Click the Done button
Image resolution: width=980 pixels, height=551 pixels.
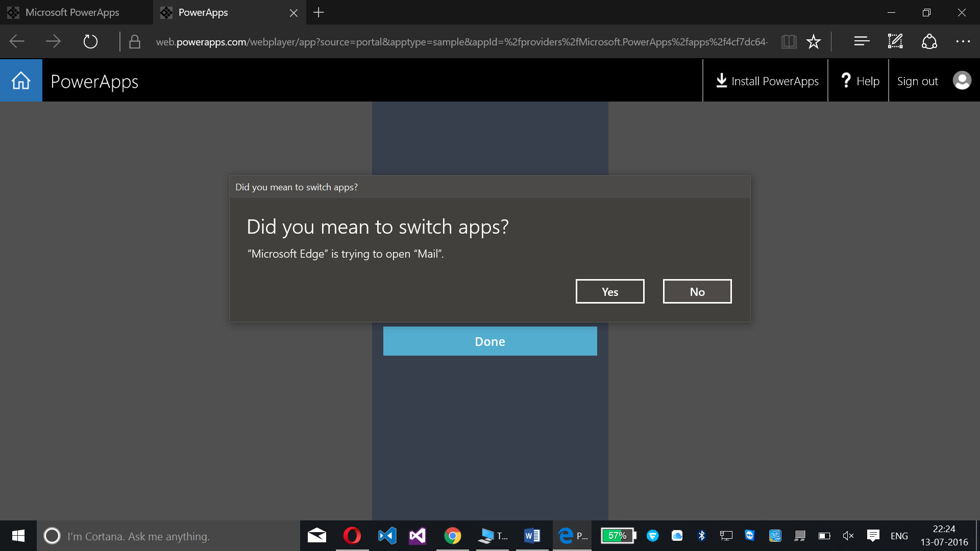490,341
